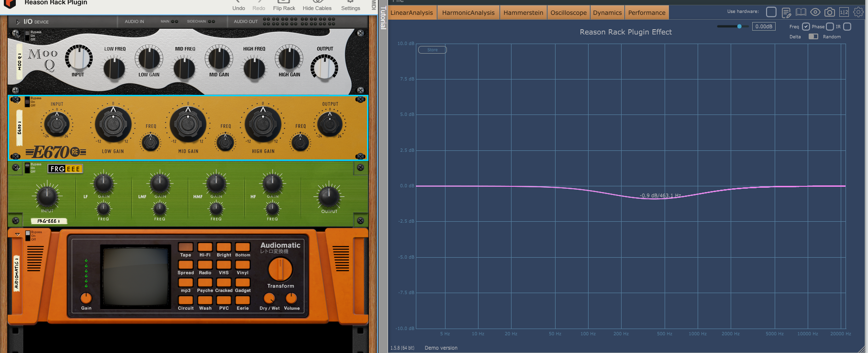868x353 pixels.
Task: Click the Moo Q OUTPUT knob
Action: [324, 67]
